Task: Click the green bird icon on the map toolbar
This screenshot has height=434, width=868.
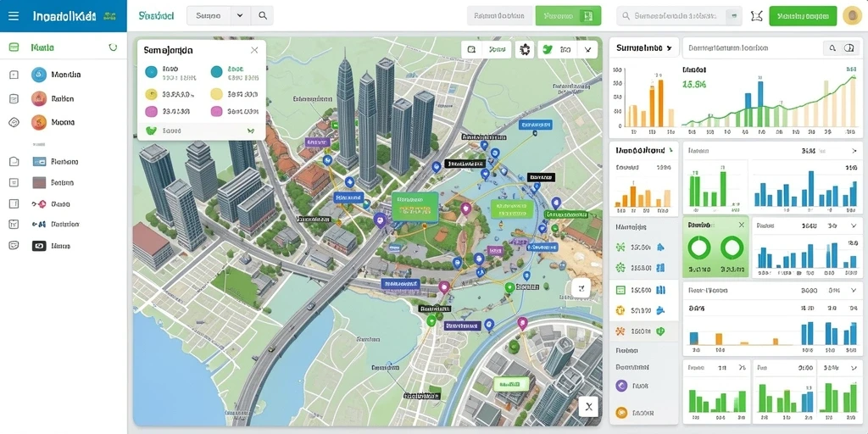Action: click(548, 49)
